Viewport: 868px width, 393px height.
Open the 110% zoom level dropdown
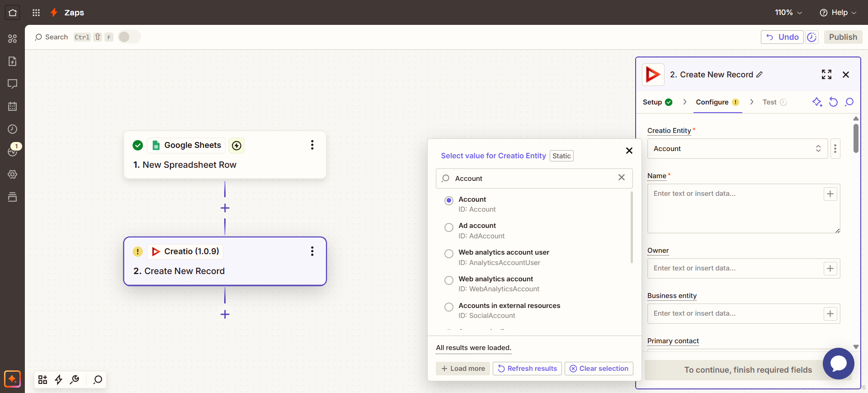point(788,13)
